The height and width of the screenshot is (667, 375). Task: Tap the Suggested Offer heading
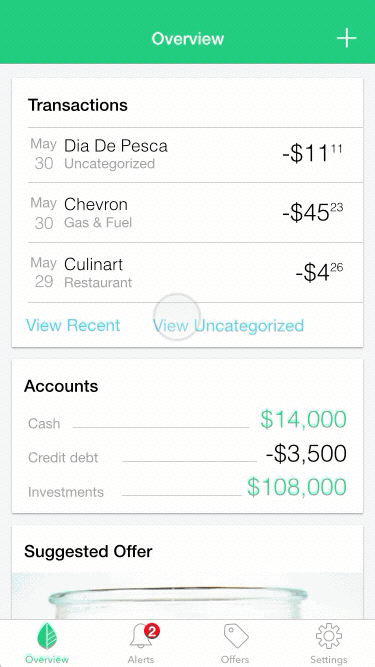pyautogui.click(x=88, y=552)
